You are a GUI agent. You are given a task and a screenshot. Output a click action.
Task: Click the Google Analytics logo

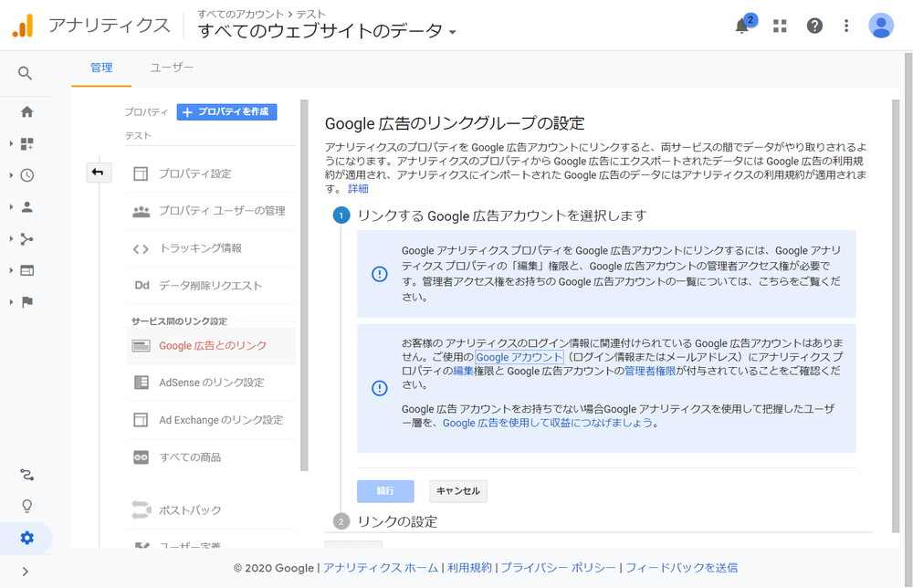[x=24, y=26]
